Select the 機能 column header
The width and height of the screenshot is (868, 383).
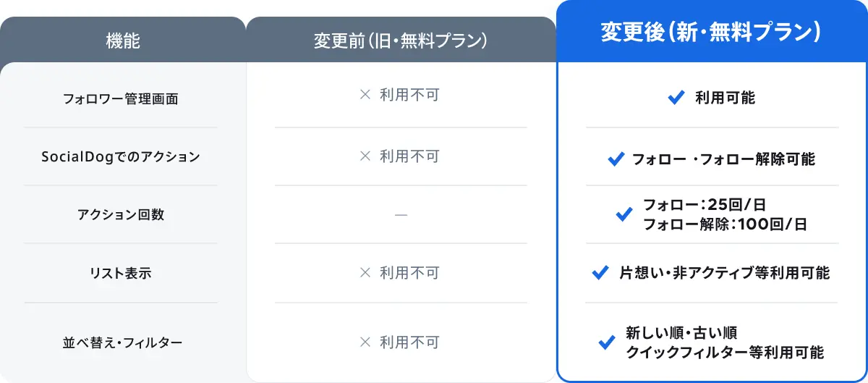coord(123,41)
